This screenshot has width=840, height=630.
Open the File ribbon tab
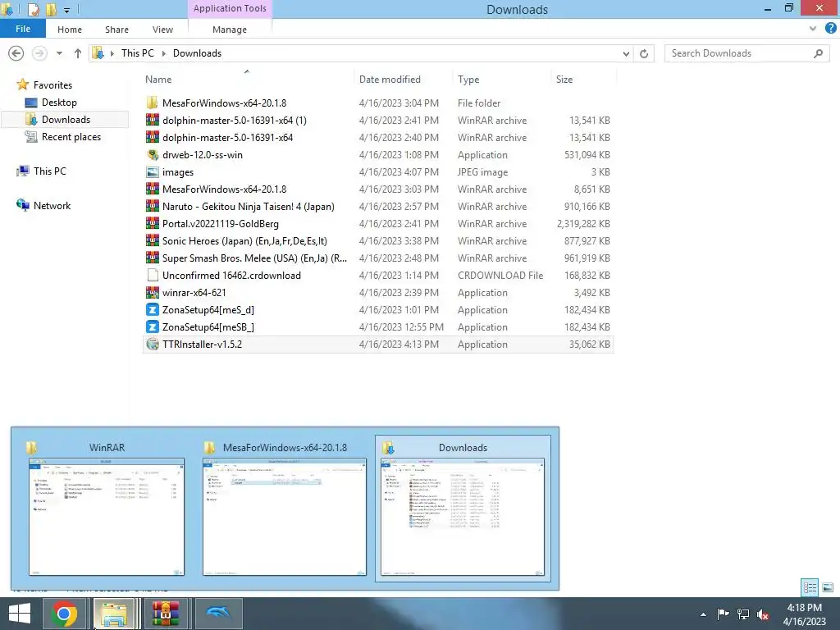pyautogui.click(x=22, y=29)
